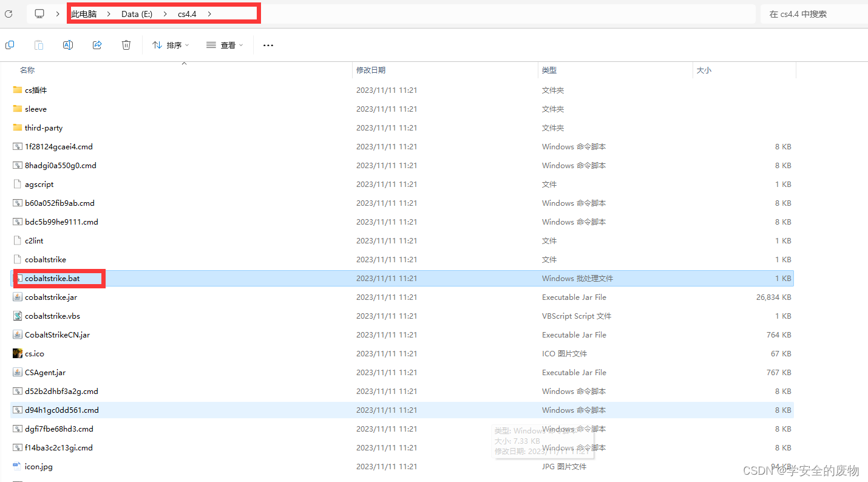
Task: Sort by the 名称 column header
Action: coord(27,70)
